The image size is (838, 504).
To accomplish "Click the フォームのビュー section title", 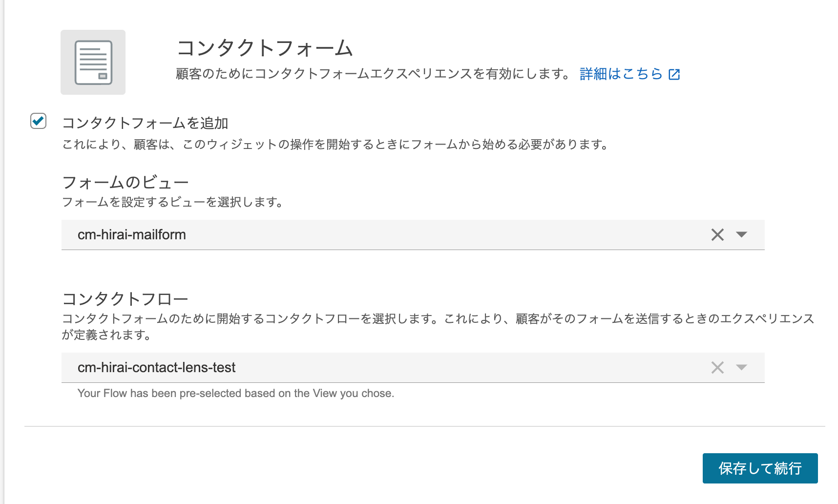I will pyautogui.click(x=125, y=183).
